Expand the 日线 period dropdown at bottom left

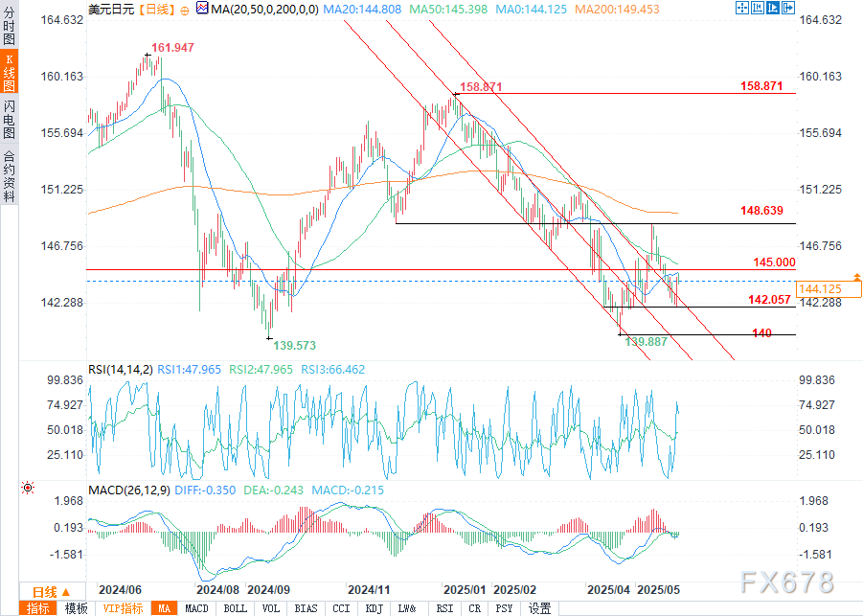[x=45, y=591]
